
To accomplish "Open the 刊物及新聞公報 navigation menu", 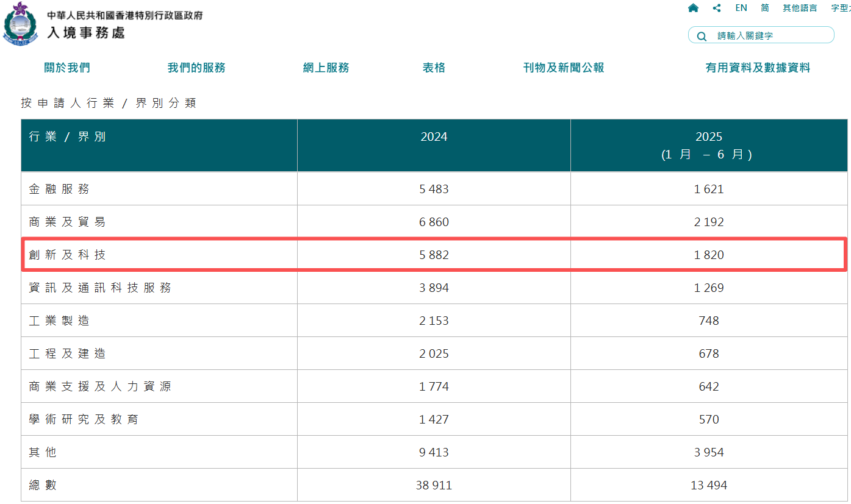I will [563, 68].
